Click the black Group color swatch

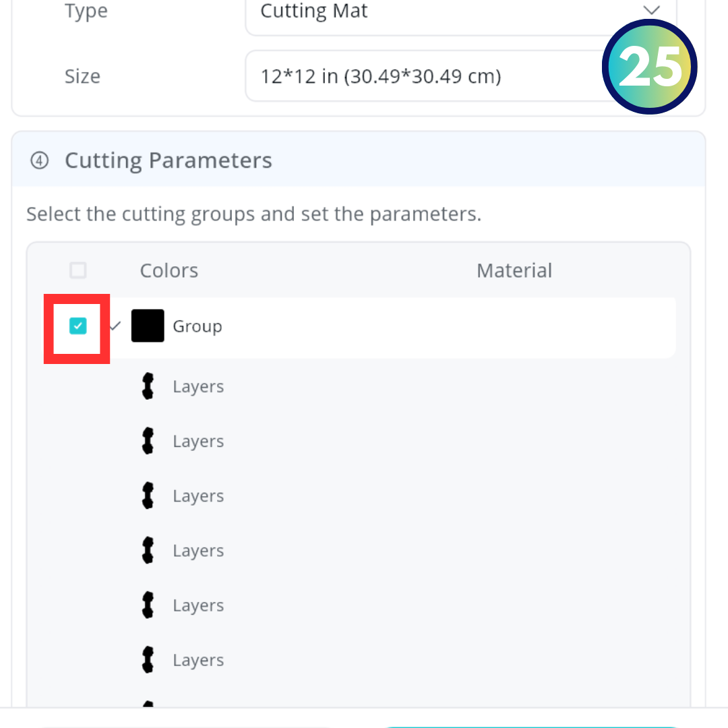tap(148, 326)
